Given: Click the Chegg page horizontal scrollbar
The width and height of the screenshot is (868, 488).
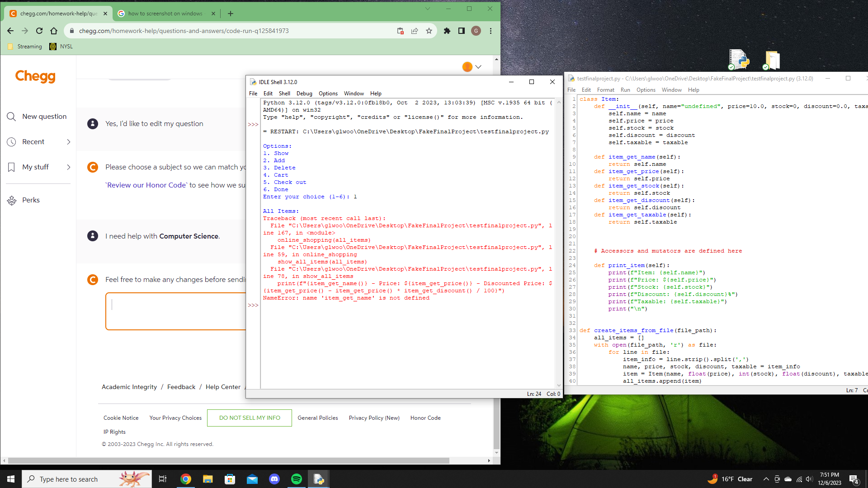Looking at the screenshot, I should tap(228, 460).
